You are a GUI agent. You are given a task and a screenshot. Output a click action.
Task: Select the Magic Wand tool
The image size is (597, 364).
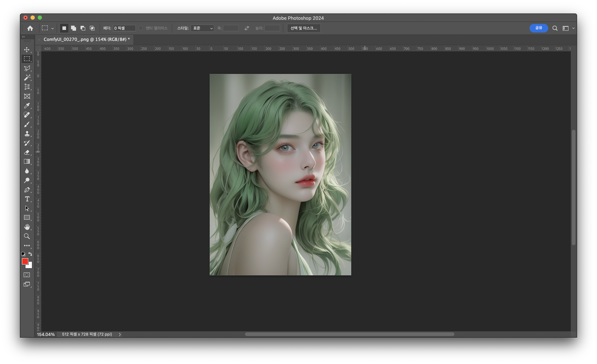[x=27, y=78]
